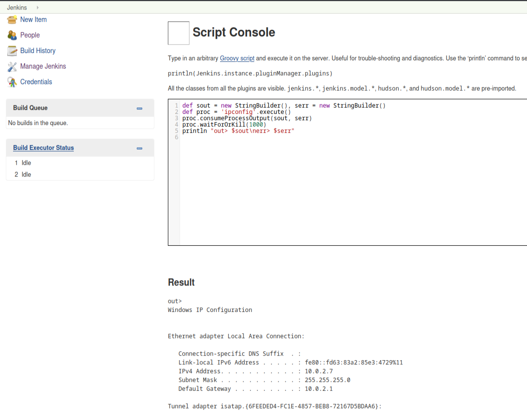
Task: Click executor 2 Idle row
Action: point(80,175)
